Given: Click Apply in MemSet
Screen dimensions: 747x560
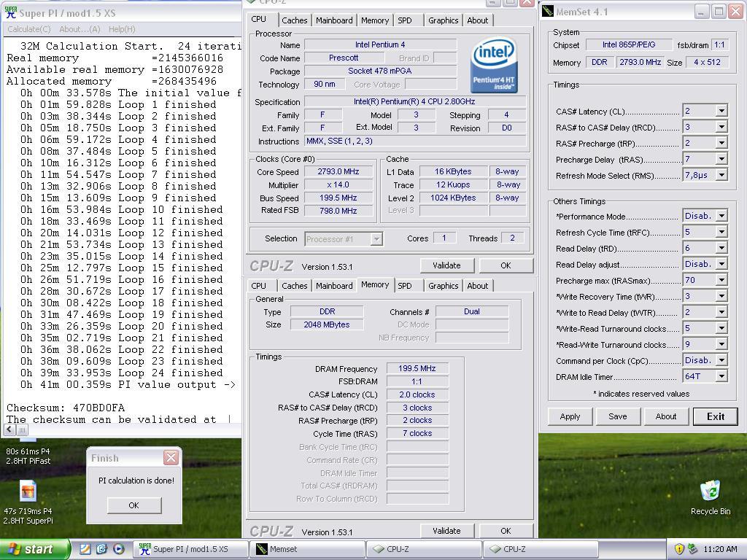Looking at the screenshot, I should click(x=570, y=416).
